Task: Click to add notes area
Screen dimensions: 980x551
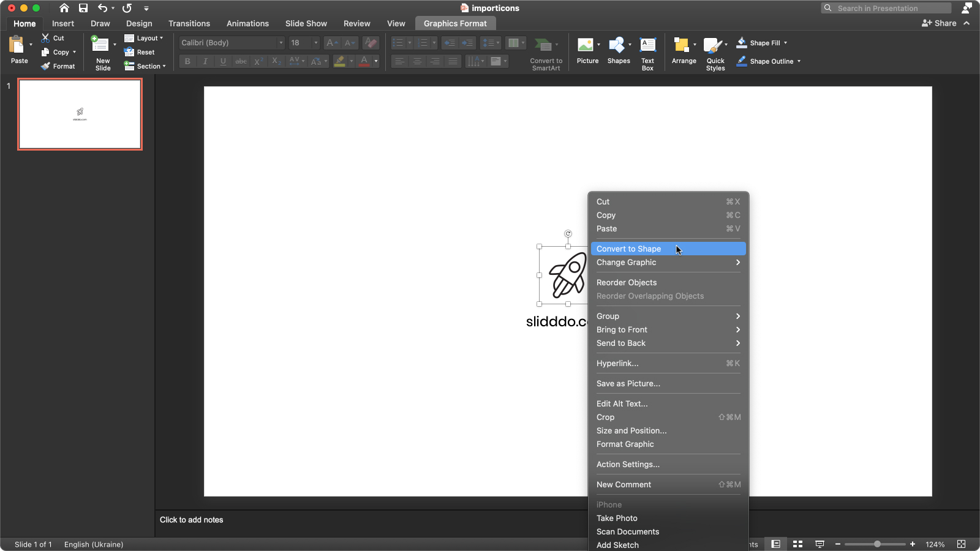Action: 191,520
